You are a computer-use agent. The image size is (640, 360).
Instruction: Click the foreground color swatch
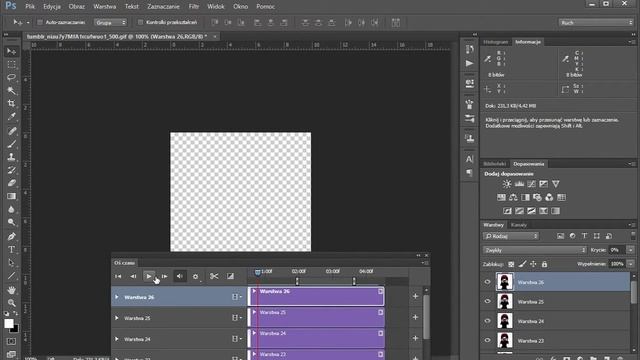[x=9, y=324]
